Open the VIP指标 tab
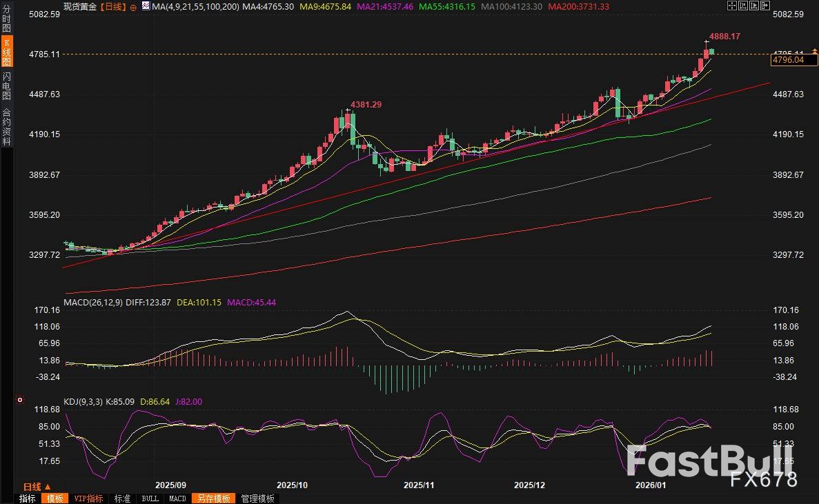Viewport: 819px width, 504px height. (88, 498)
